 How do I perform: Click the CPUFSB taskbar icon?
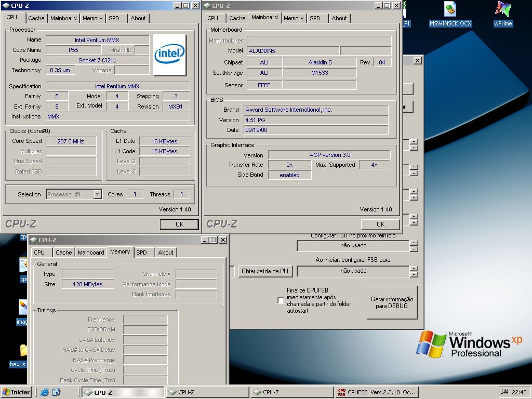point(377,392)
